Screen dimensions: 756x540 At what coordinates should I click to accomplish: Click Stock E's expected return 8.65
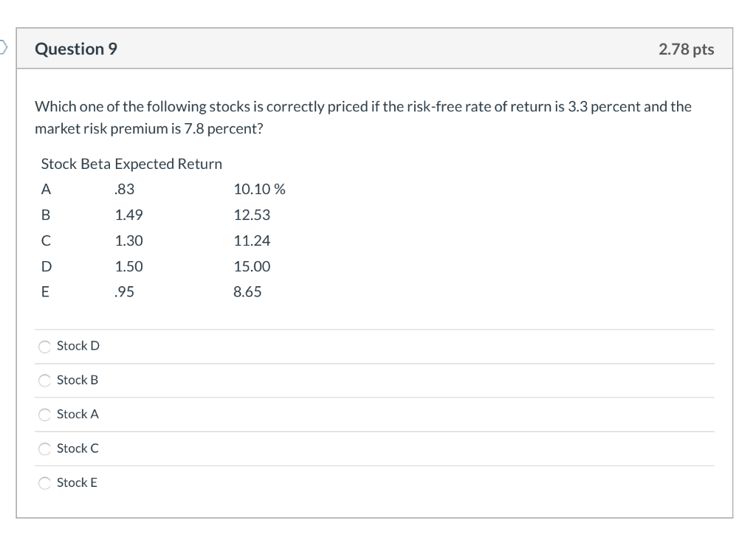(247, 292)
